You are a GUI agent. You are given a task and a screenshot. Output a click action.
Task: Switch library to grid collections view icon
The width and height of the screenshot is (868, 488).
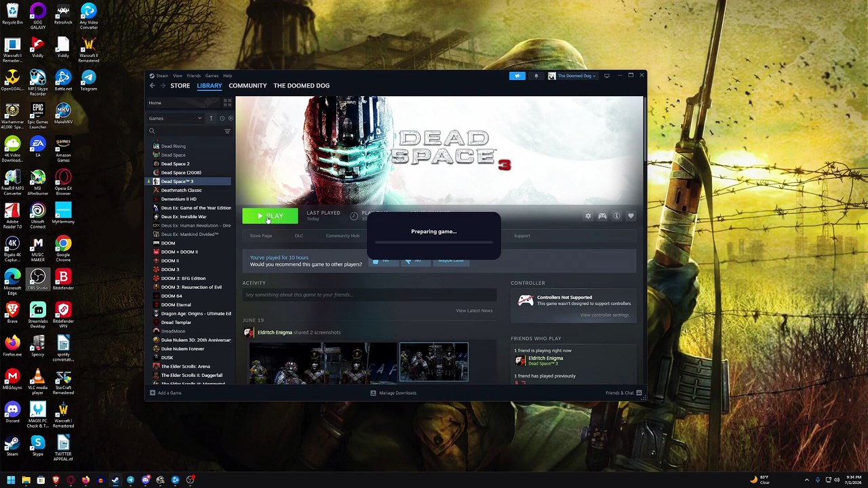[x=227, y=103]
